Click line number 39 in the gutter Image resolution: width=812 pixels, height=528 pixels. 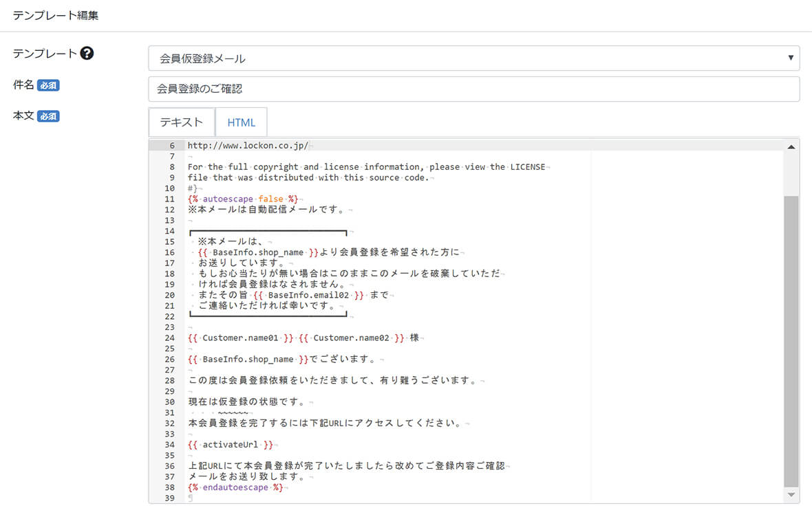[169, 498]
